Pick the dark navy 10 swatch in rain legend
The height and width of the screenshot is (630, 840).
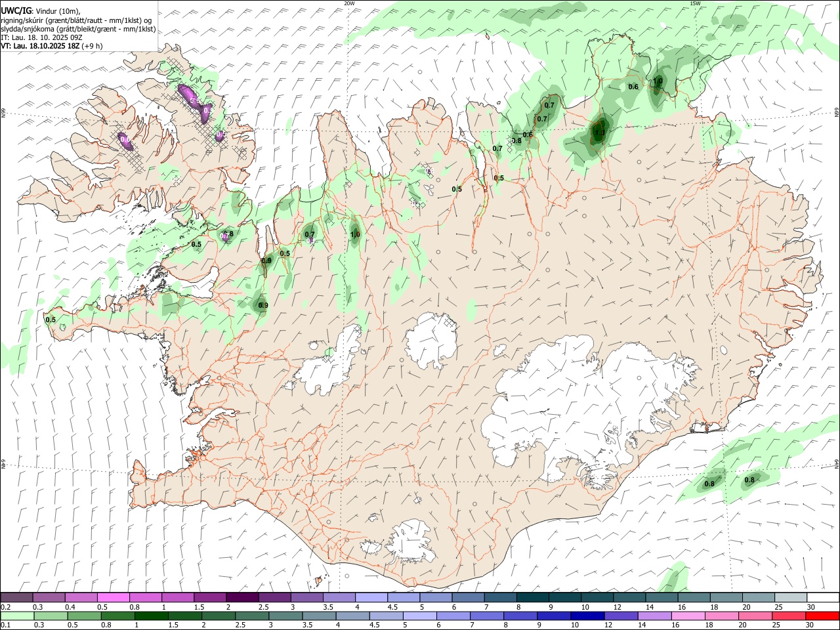[x=587, y=616]
